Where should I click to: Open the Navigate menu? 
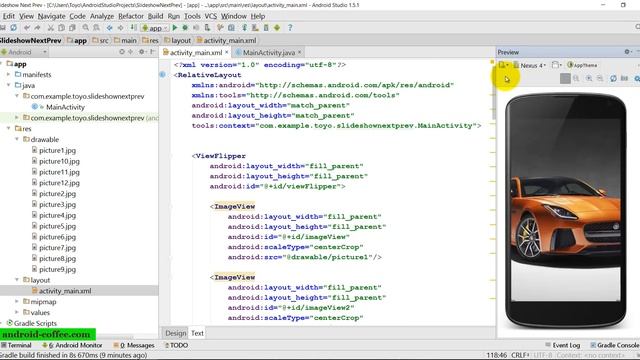pos(51,16)
